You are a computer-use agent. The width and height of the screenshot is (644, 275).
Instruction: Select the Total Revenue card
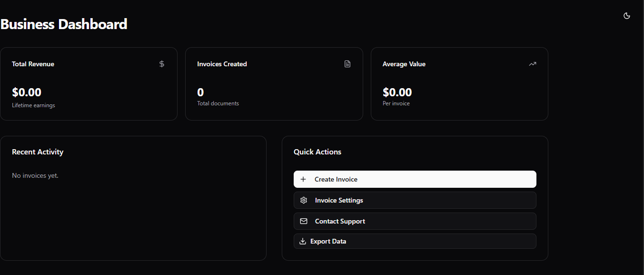89,83
